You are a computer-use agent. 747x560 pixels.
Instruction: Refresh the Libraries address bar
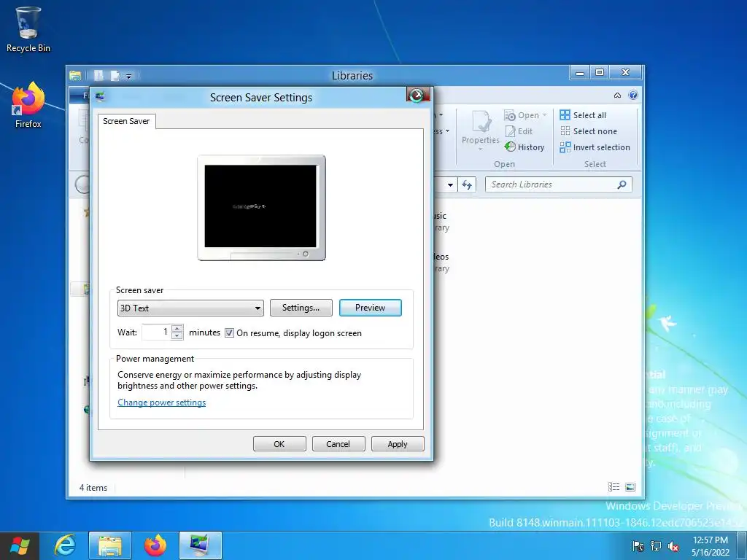467,184
